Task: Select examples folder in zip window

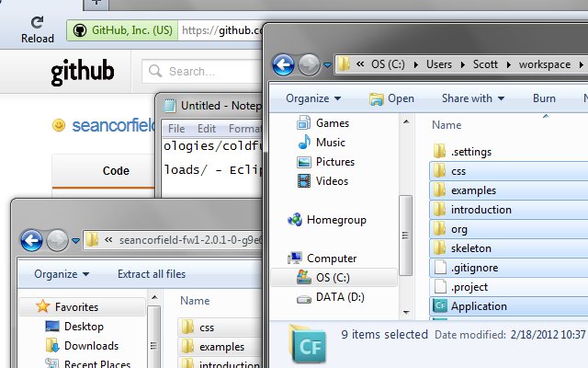Action: coord(220,347)
